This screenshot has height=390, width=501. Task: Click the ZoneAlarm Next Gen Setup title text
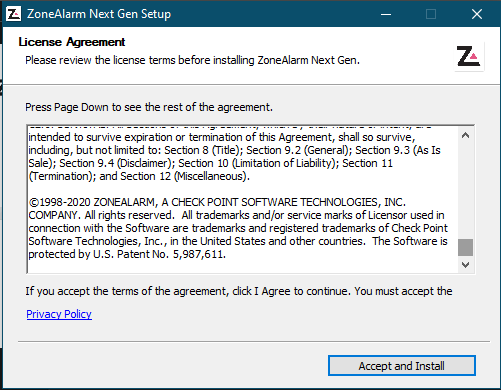tap(99, 14)
